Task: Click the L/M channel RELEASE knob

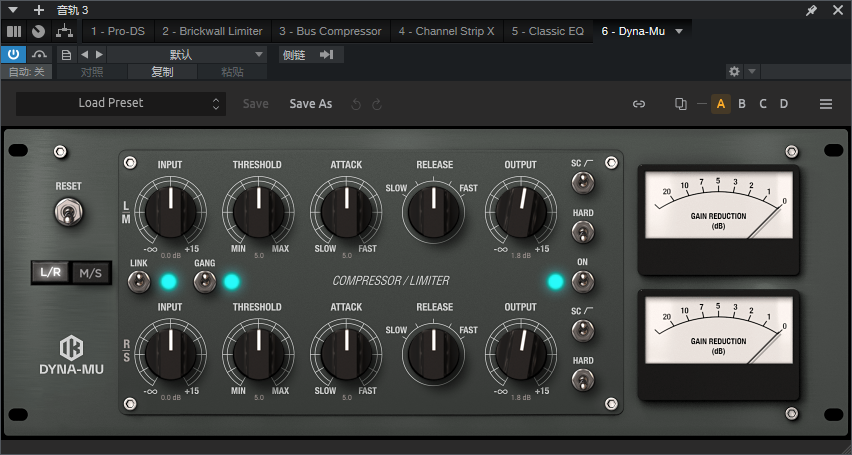Action: coord(434,212)
